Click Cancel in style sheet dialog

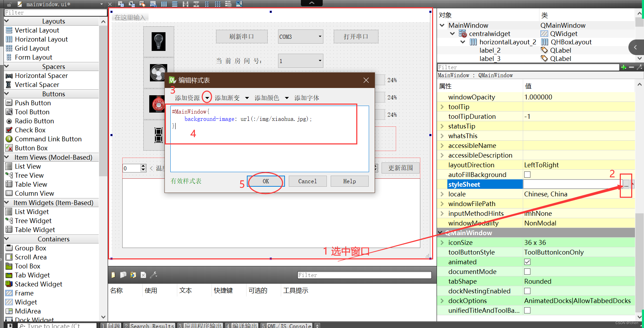[307, 181]
